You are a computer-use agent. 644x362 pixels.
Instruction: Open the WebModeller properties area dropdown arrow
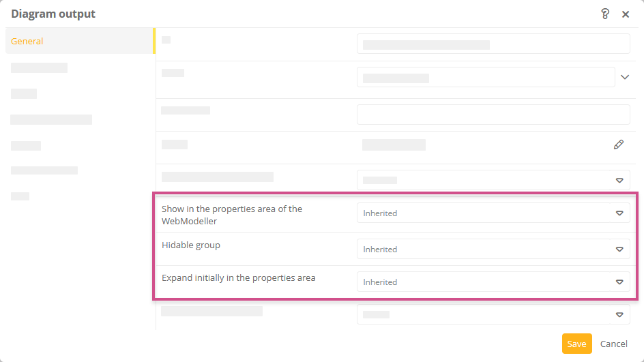(619, 213)
